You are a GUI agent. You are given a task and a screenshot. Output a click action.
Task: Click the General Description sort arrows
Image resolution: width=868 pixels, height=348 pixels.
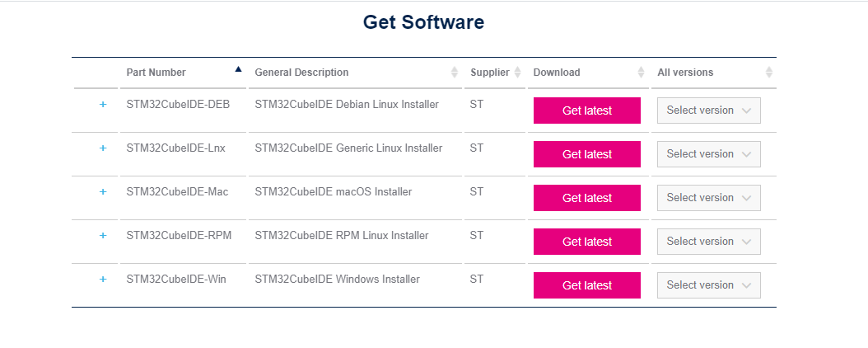[455, 72]
